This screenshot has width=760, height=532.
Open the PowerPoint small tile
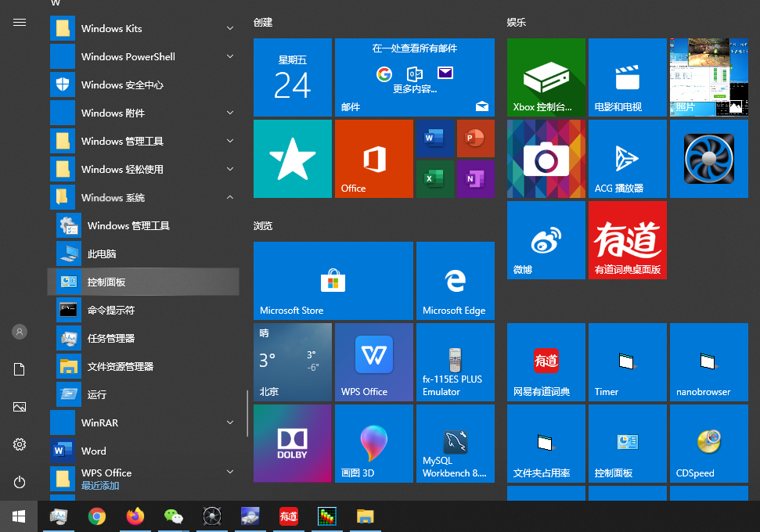tap(476, 138)
